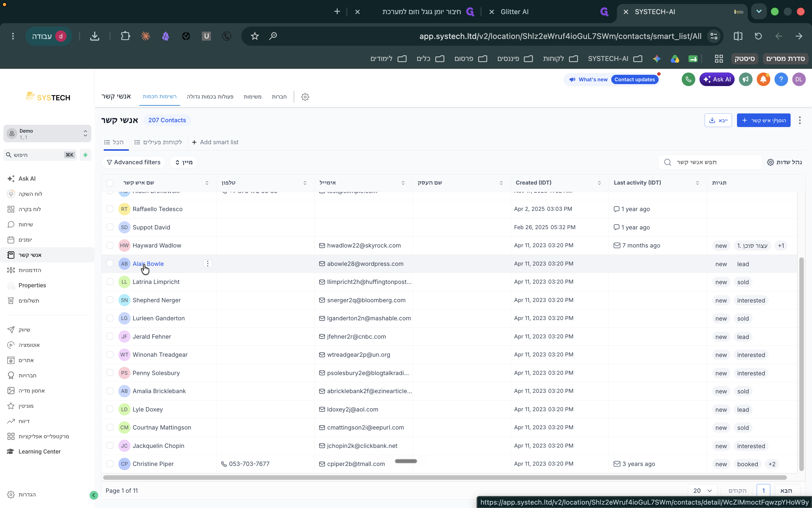Sort by שם העסק column arrows

pyautogui.click(x=501, y=183)
